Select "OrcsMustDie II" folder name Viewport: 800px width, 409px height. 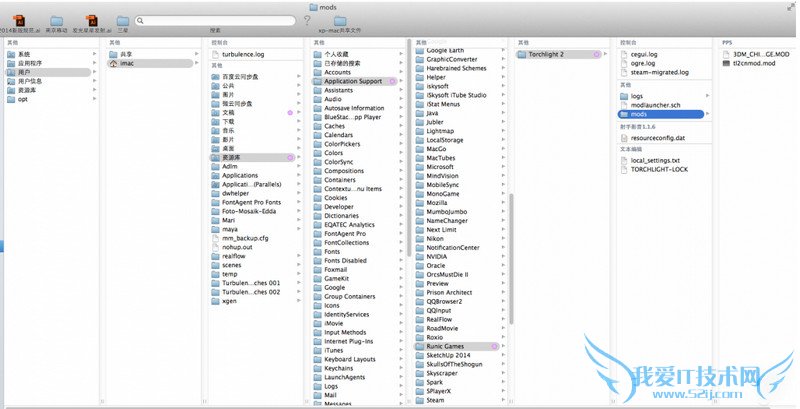(x=447, y=274)
